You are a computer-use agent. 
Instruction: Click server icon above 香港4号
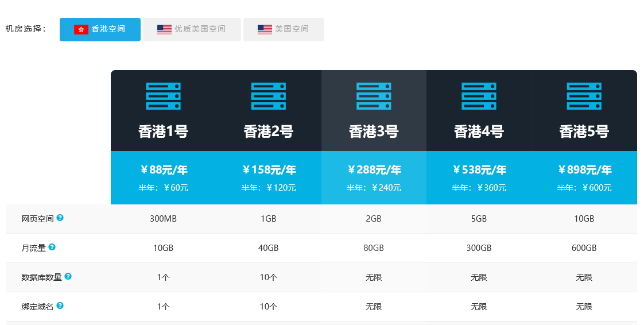[479, 96]
